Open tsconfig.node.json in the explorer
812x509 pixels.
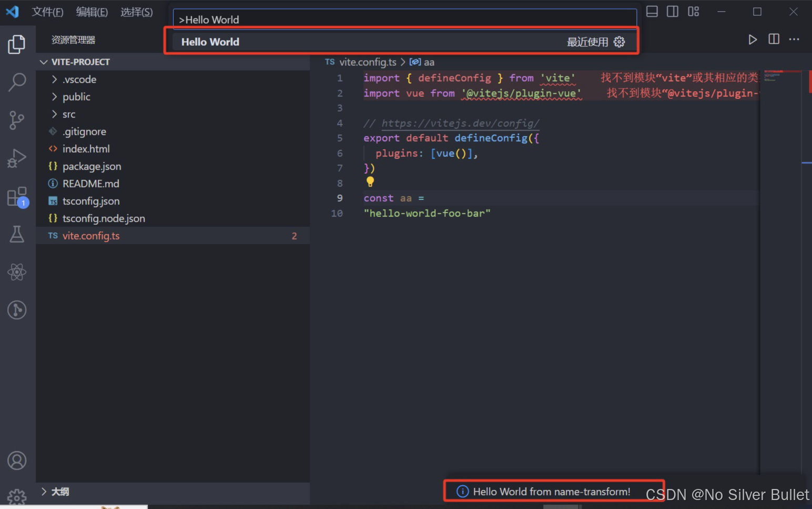tap(172, 218)
